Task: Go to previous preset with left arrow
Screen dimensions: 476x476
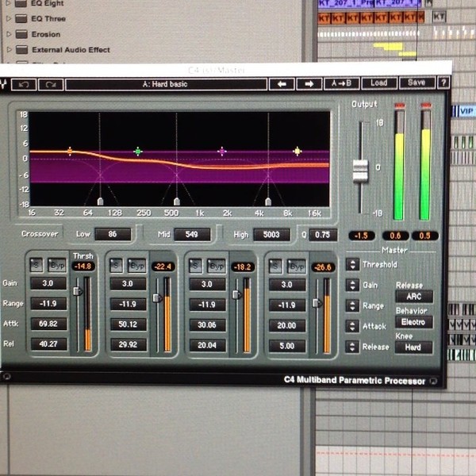Action: pyautogui.click(x=282, y=84)
